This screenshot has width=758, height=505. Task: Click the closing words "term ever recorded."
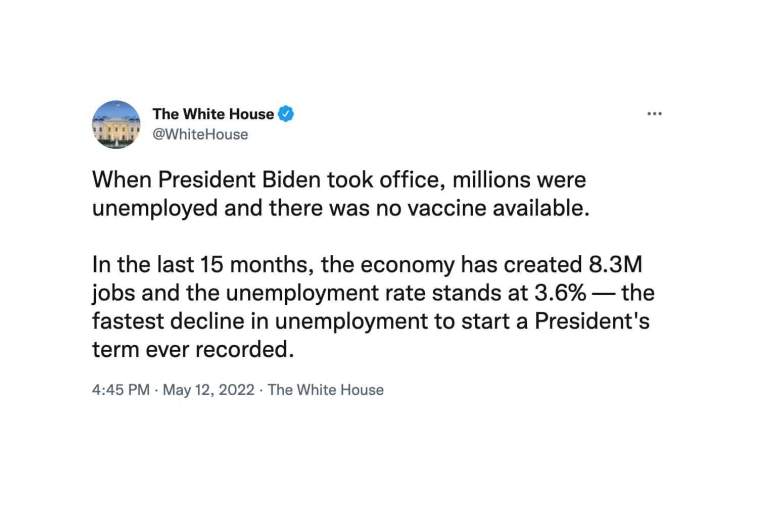[193, 349]
